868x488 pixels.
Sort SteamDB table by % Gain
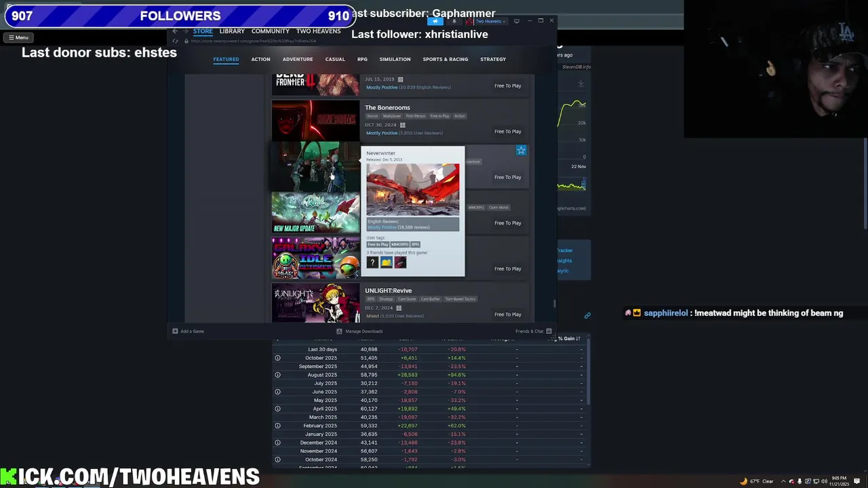[x=569, y=338]
